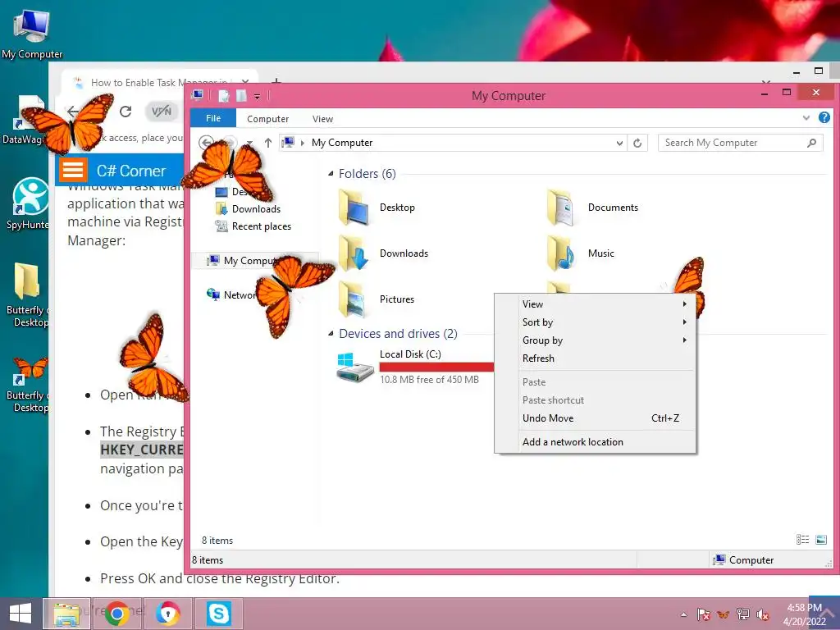Open My Computer desktop shortcut
840x630 pixels.
pyautogui.click(x=32, y=34)
